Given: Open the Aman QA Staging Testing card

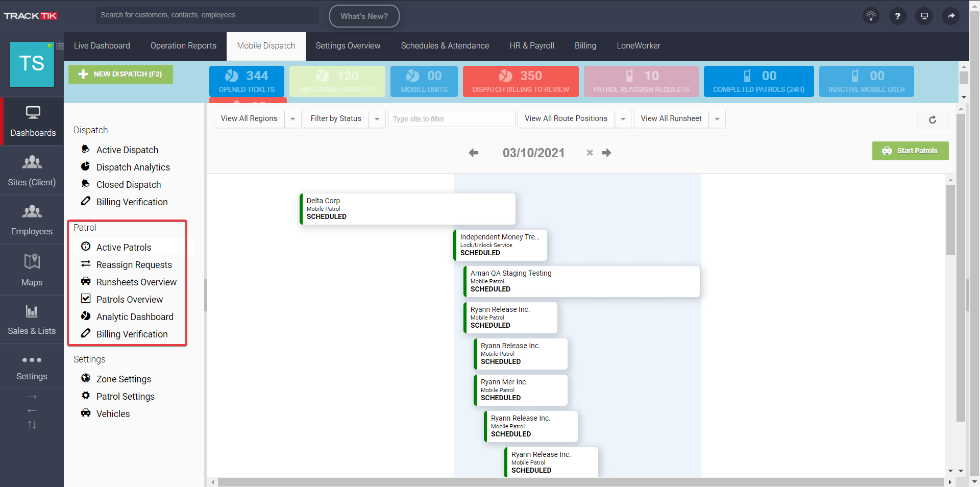Looking at the screenshot, I should [581, 281].
